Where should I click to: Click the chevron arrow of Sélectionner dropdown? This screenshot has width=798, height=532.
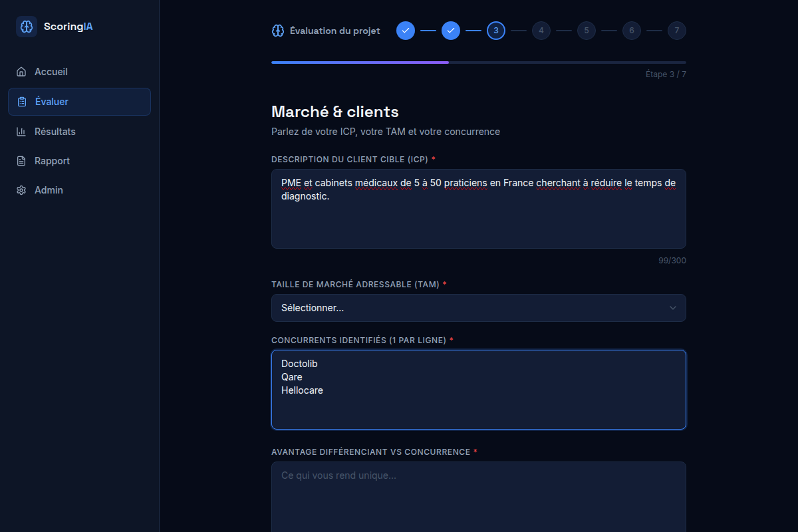point(673,308)
